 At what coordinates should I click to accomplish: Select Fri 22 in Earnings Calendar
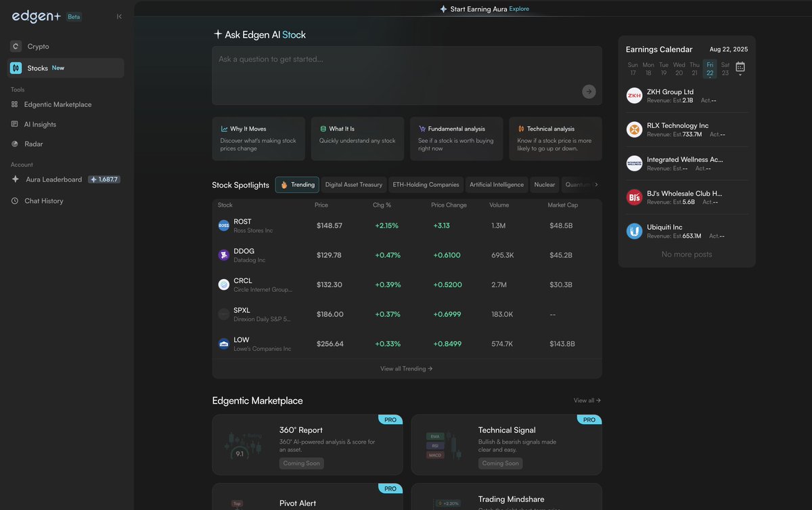point(710,69)
